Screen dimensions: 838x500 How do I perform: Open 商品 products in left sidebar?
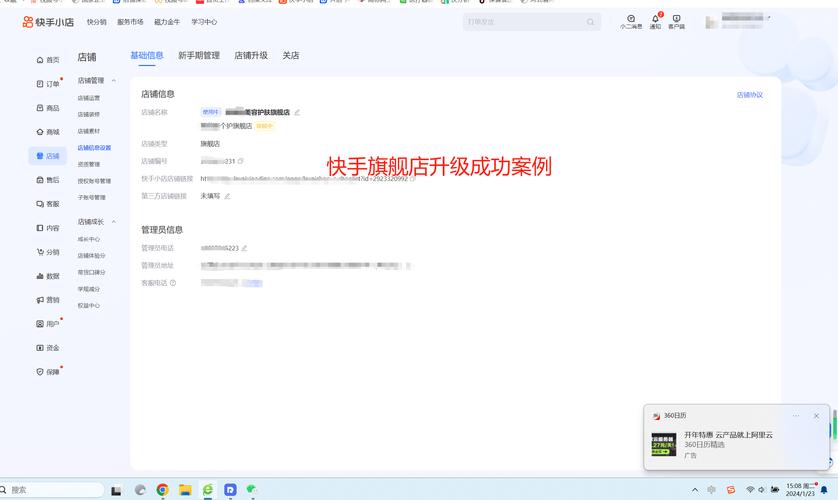click(48, 108)
